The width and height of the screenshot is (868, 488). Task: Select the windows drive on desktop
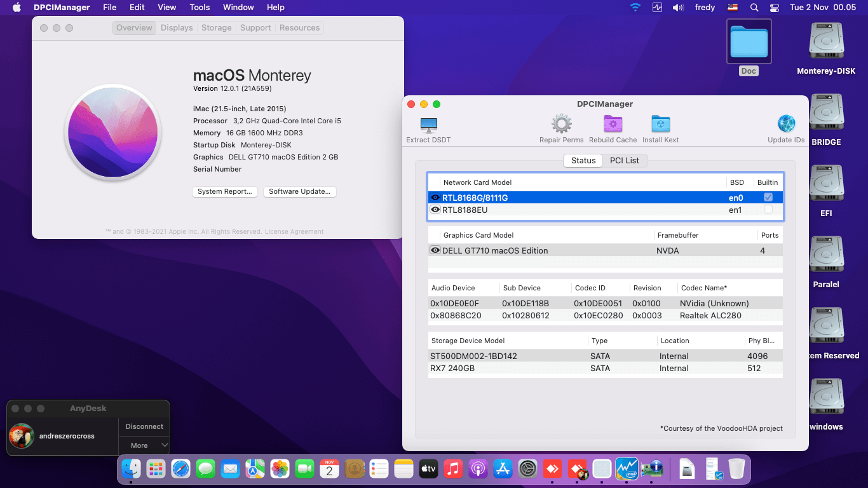tap(826, 397)
